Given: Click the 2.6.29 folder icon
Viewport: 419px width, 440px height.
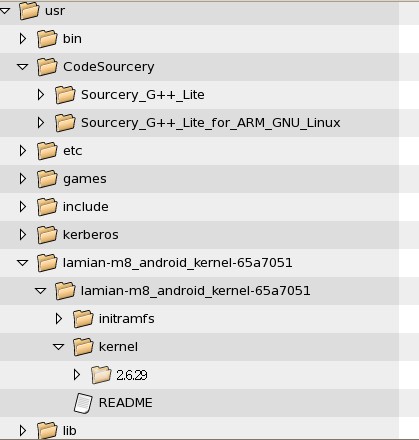Looking at the screenshot, I should 101,375.
